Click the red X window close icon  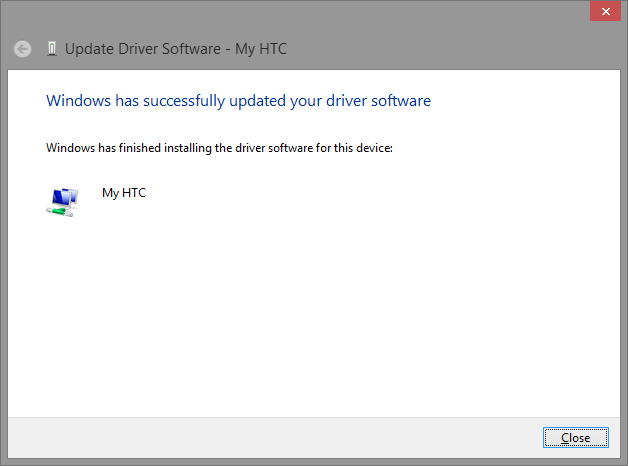click(x=605, y=11)
